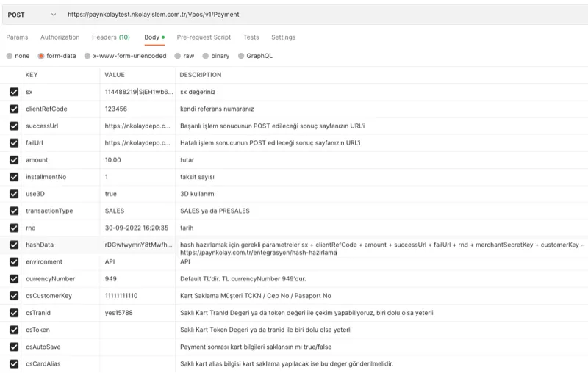Click the empty csToken value cell
This screenshot has width=588, height=373.
click(x=137, y=330)
